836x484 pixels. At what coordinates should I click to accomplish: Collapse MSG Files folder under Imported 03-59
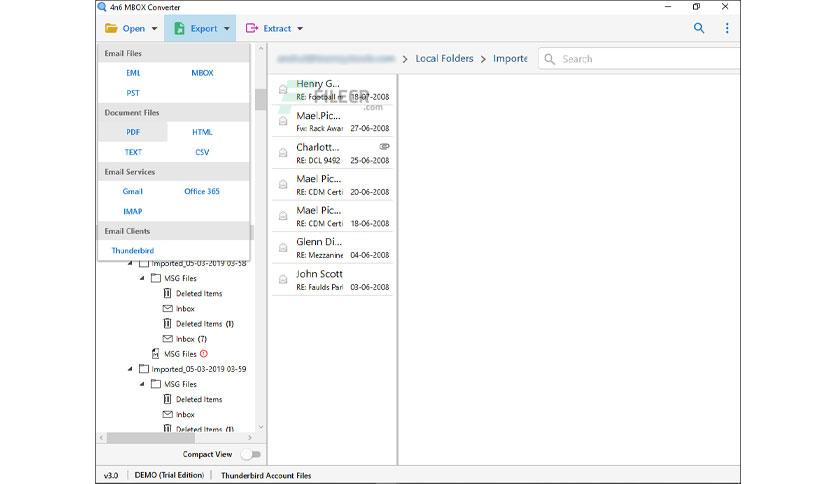pos(142,384)
